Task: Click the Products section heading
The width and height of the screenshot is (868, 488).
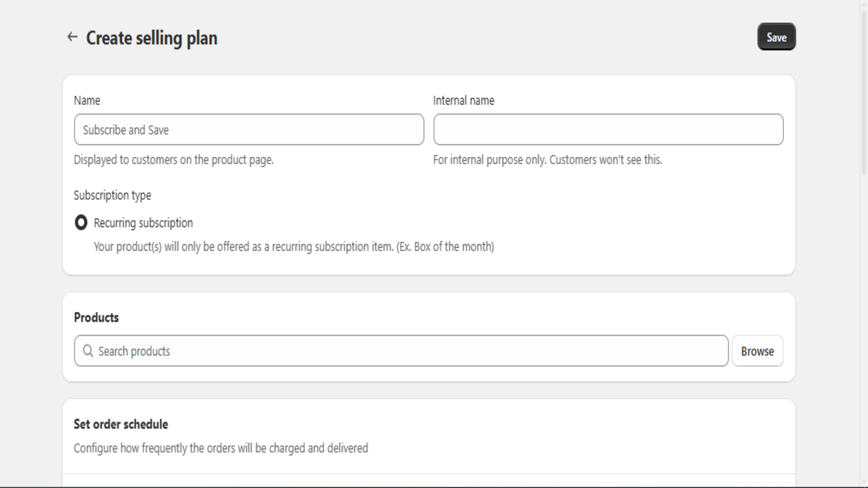Action: pos(96,317)
